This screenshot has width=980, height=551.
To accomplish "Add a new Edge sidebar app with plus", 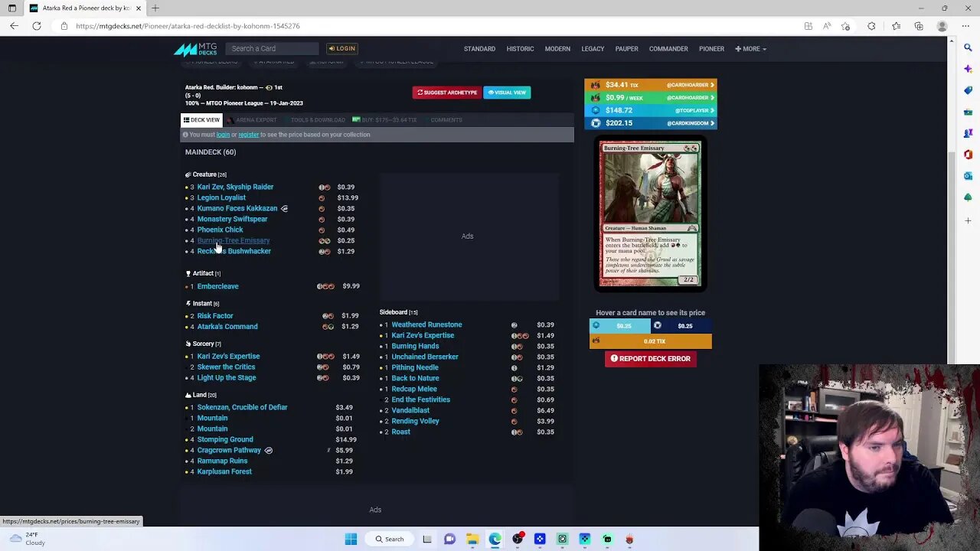I will 968,221.
